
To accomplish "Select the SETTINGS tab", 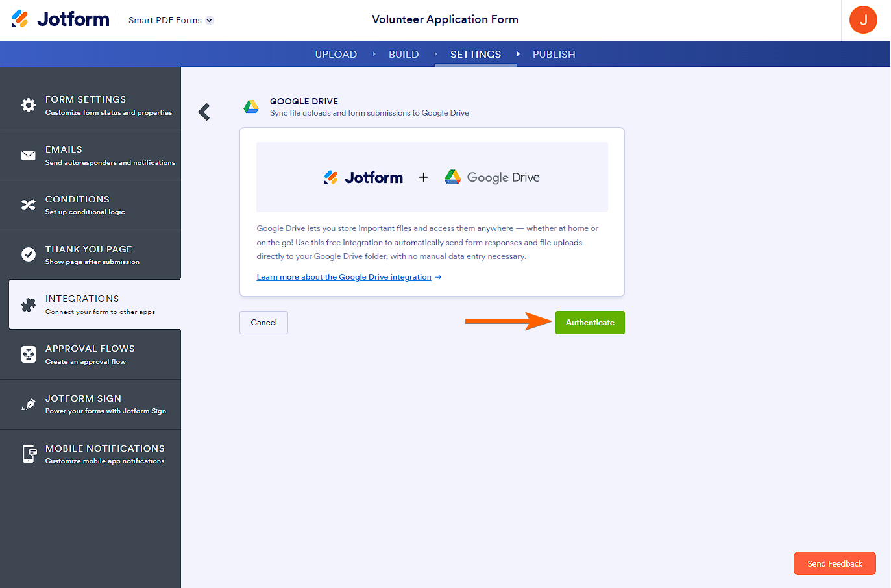I will pos(476,55).
